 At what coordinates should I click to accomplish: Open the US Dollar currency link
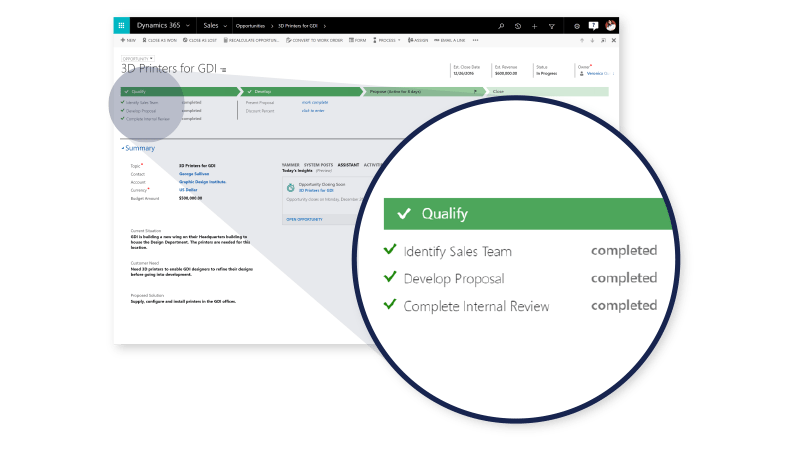click(188, 190)
